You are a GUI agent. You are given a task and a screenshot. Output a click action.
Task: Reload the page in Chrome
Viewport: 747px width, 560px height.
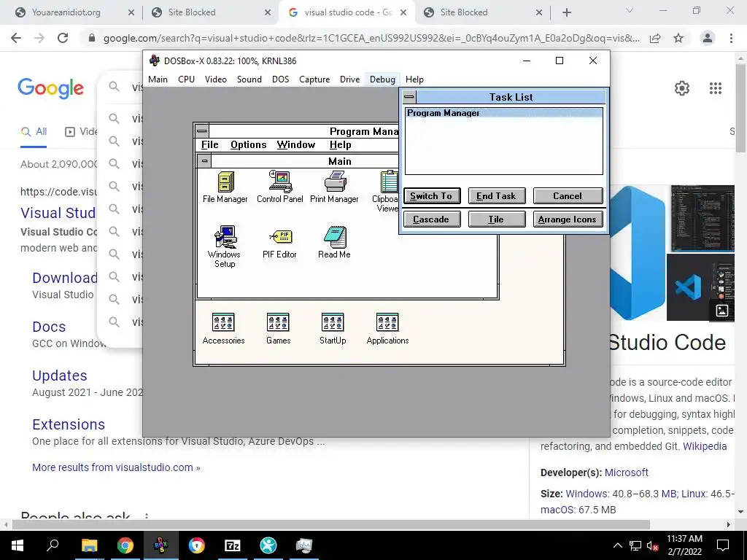[x=63, y=38]
